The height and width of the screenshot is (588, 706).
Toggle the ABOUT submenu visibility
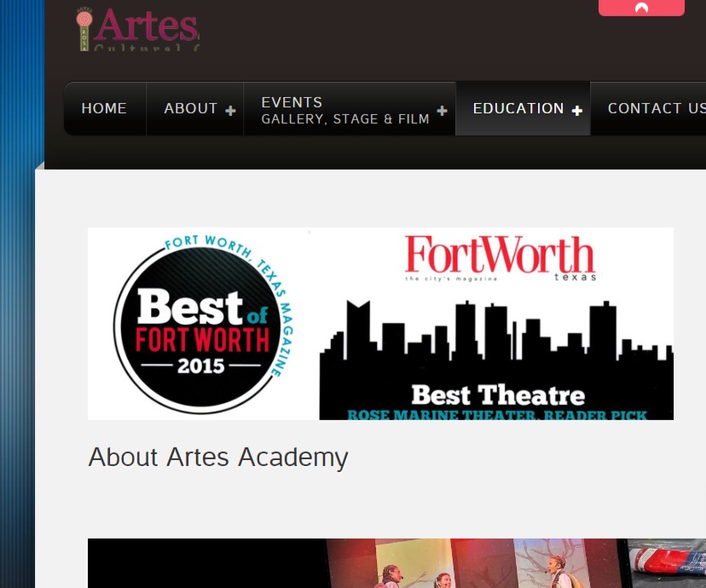coord(229,110)
